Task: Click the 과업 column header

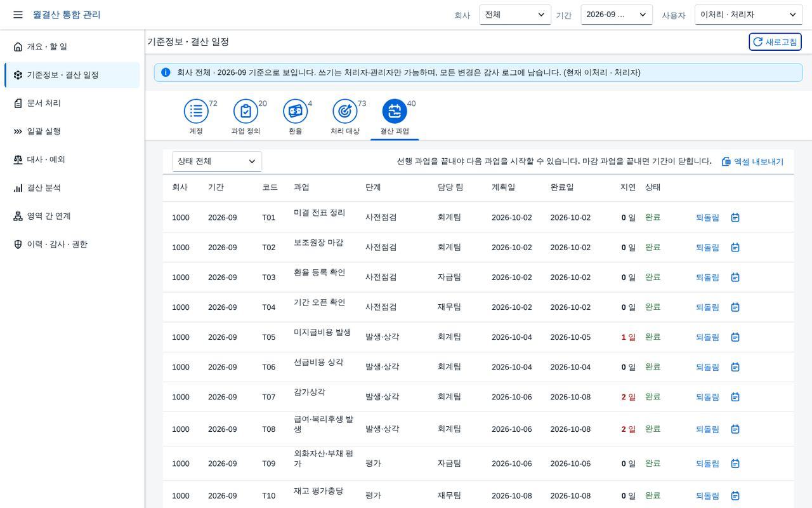Action: tap(301, 187)
